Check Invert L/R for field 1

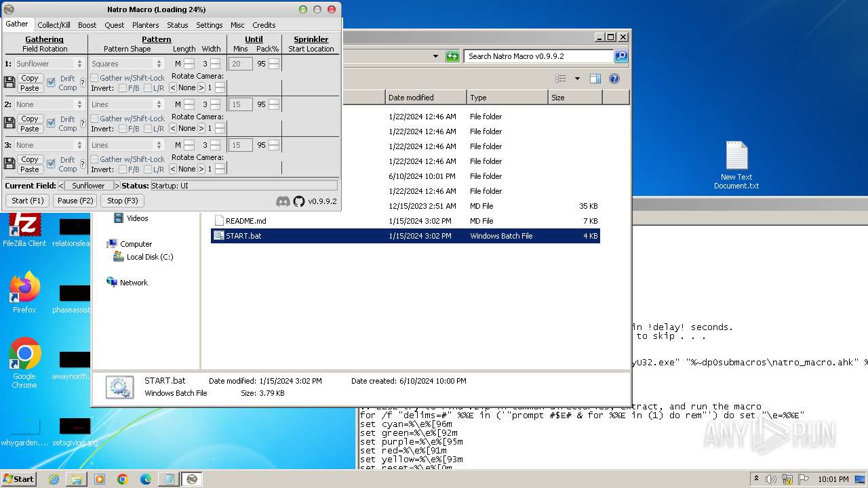click(x=147, y=88)
